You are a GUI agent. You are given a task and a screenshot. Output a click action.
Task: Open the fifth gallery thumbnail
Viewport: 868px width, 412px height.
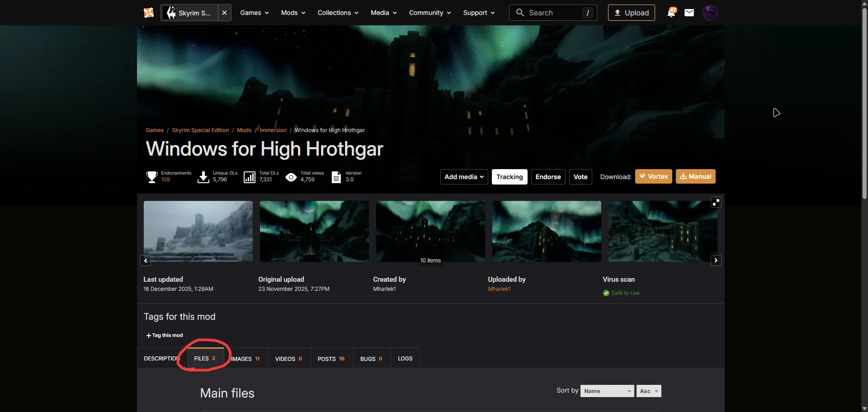point(663,231)
